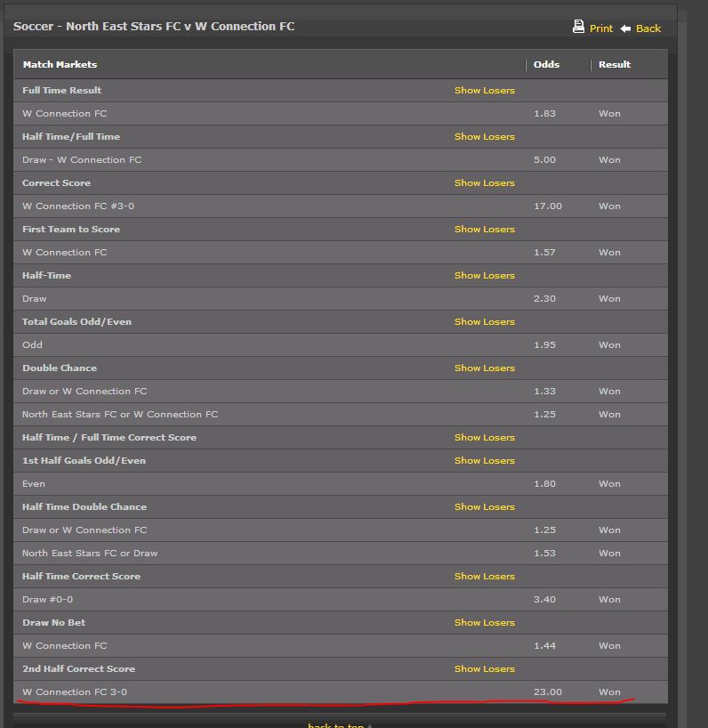Click the Soccer match title heading

pyautogui.click(x=154, y=27)
